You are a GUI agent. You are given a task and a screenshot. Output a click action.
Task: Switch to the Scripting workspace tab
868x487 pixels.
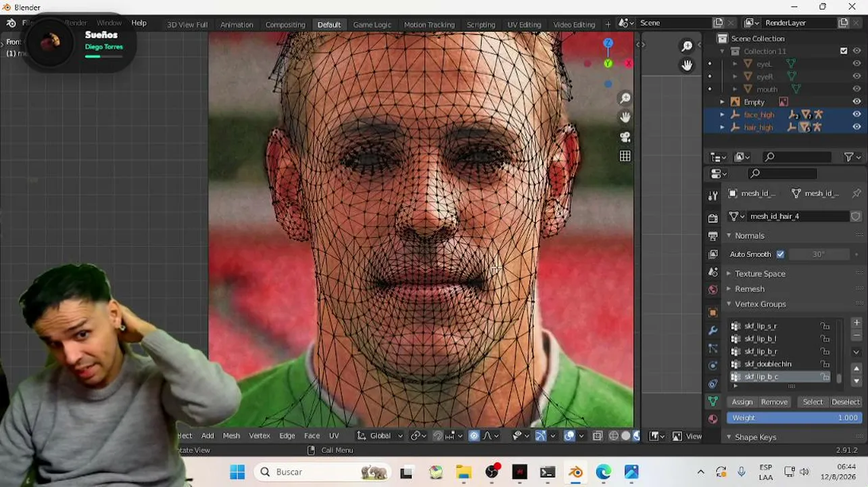481,24
